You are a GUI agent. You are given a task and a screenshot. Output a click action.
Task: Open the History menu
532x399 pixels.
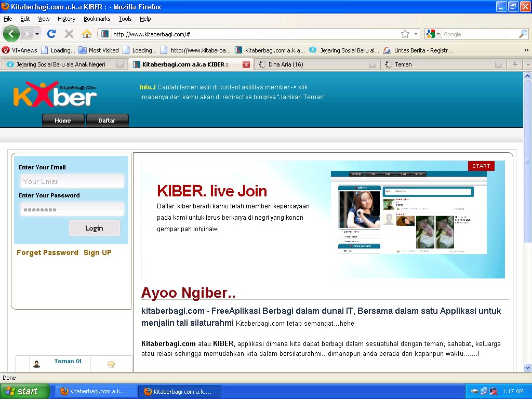click(x=66, y=19)
